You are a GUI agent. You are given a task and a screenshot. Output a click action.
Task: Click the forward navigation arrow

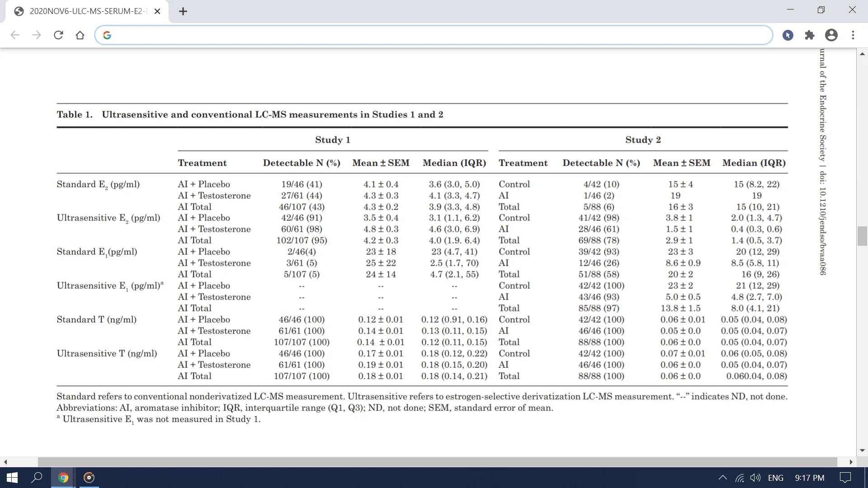coord(37,35)
